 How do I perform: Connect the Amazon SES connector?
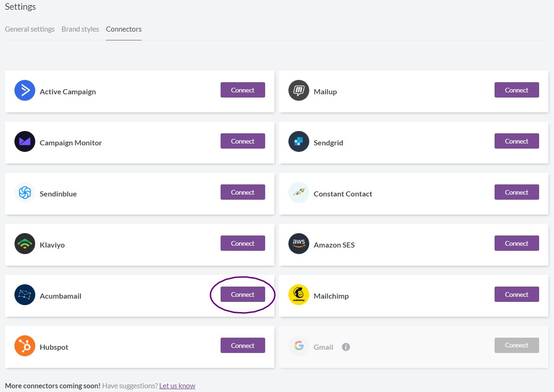(x=516, y=243)
